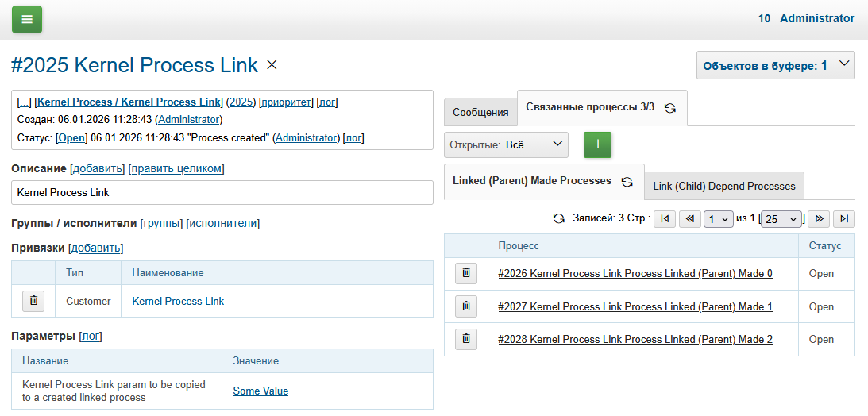Image resolution: width=868 pixels, height=416 pixels.
Task: Open the Some Value parameter link
Action: click(260, 391)
